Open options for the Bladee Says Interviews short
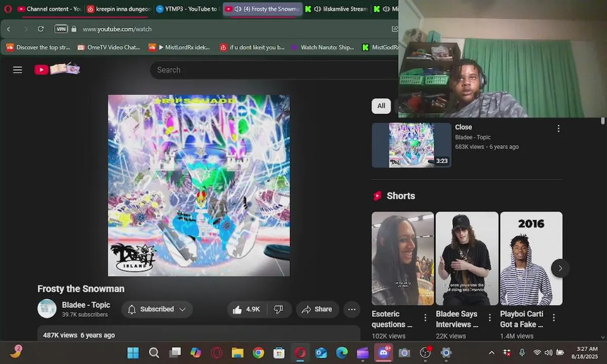 [490, 317]
